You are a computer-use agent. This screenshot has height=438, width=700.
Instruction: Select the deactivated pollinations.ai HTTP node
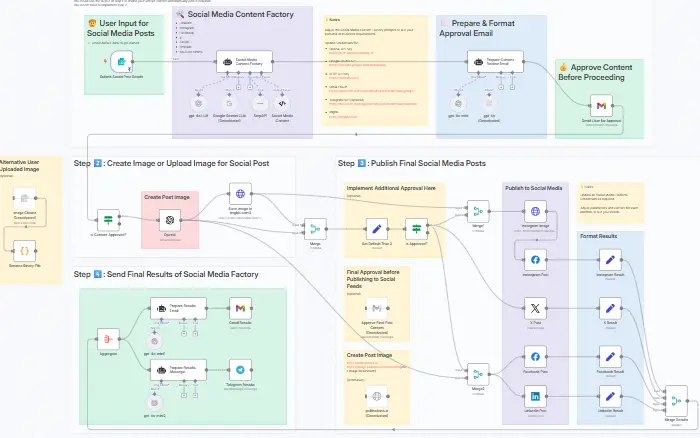tap(377, 396)
